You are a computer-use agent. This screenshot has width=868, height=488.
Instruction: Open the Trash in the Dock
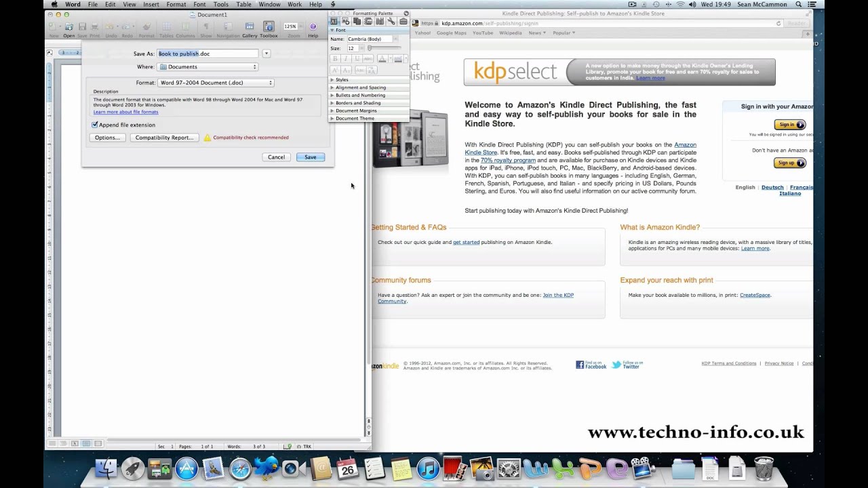(764, 468)
